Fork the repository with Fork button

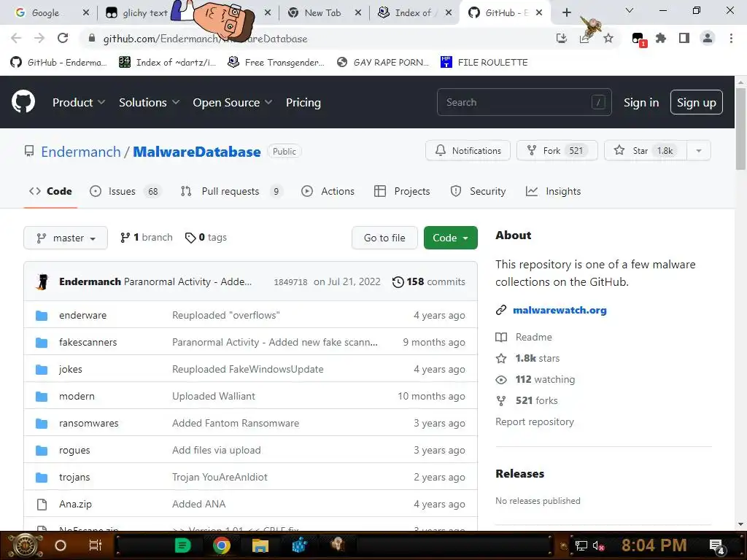[557, 151]
